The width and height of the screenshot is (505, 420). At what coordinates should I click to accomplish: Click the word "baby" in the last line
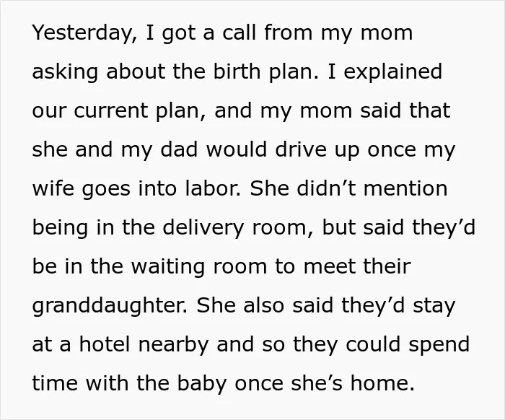click(203, 384)
